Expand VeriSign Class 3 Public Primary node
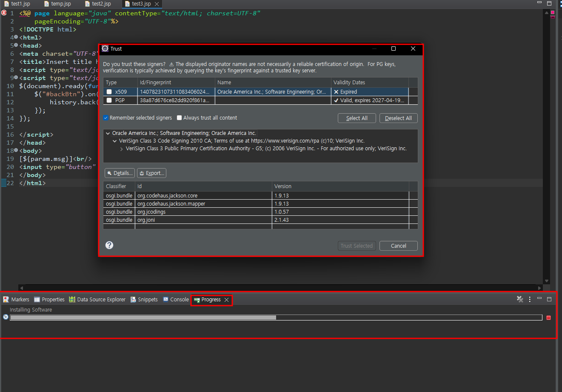The image size is (562, 392). (x=122, y=149)
